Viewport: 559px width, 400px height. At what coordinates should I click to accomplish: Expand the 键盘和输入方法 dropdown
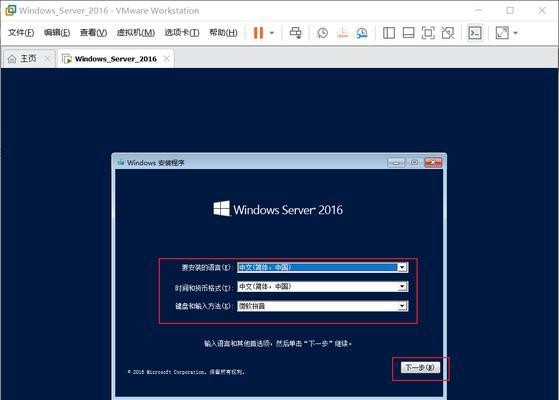pos(402,306)
